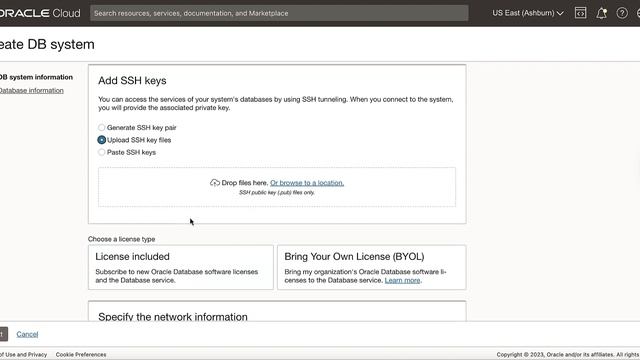Viewport: 640px width, 360px height.
Task: Select Paste SSH keys option
Action: pos(102,152)
